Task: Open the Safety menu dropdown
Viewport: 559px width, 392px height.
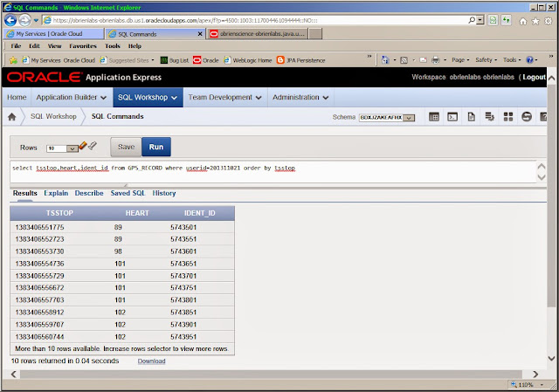Action: coord(486,60)
